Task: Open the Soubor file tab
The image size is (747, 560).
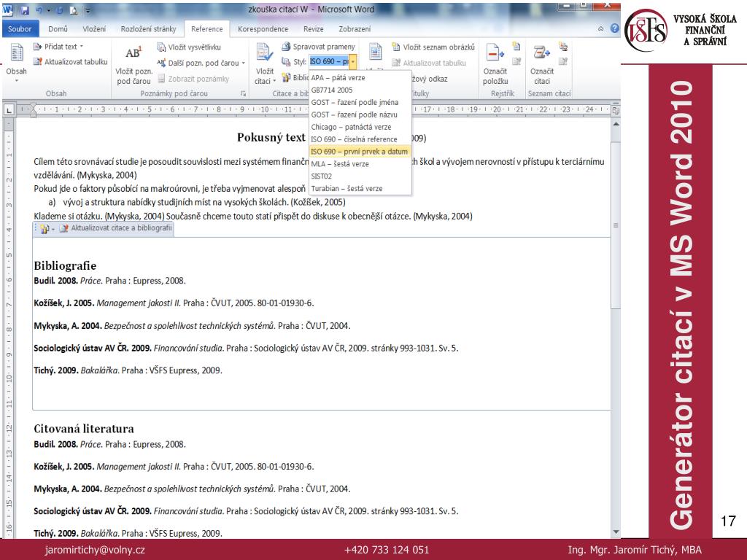Action: point(20,28)
